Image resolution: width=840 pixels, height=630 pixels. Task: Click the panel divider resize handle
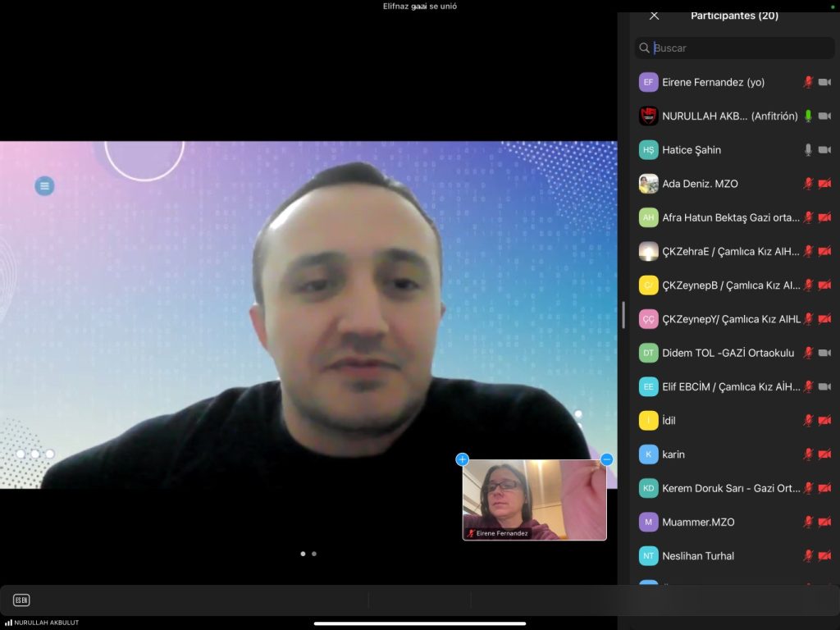coord(623,315)
